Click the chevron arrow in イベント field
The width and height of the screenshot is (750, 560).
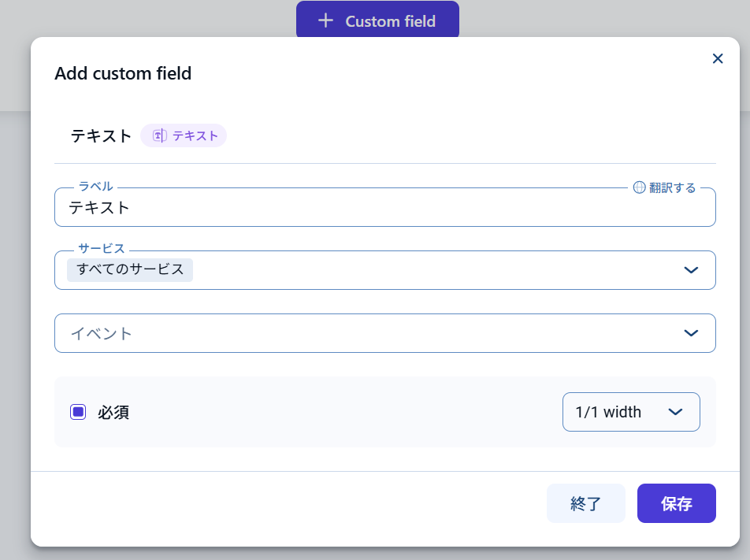691,333
